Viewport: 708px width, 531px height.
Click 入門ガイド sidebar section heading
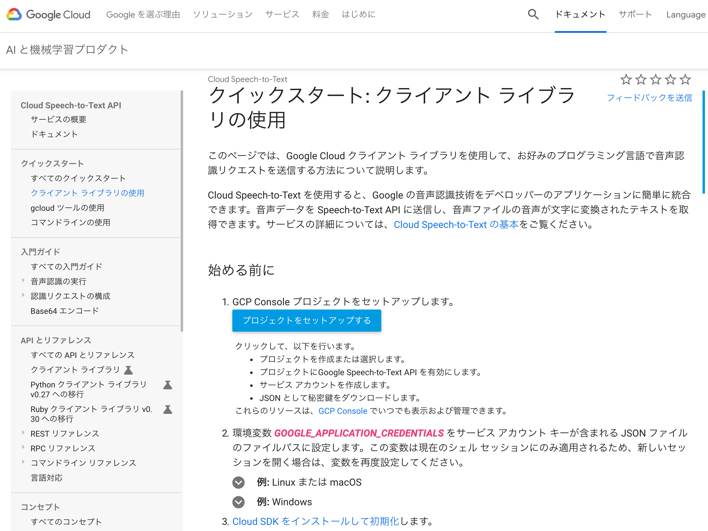(x=40, y=252)
